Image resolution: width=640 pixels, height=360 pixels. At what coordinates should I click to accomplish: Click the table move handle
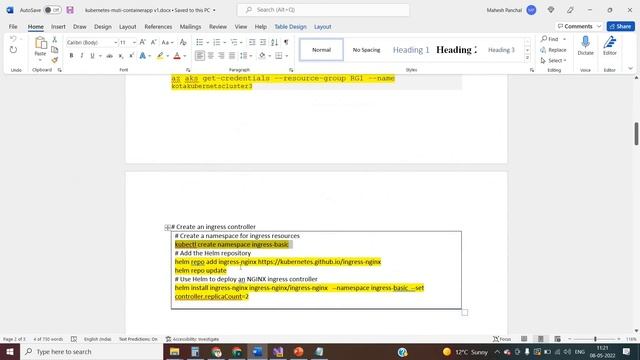tap(167, 227)
